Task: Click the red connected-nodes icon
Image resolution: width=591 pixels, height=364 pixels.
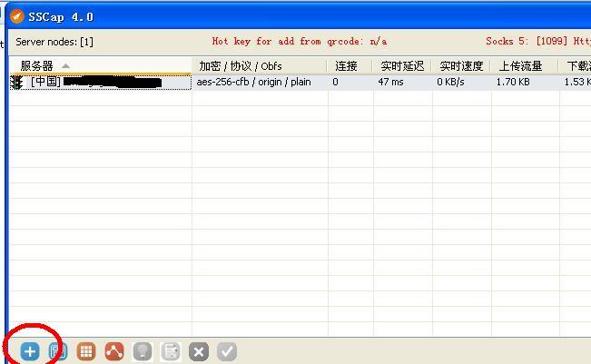Action: (x=114, y=351)
